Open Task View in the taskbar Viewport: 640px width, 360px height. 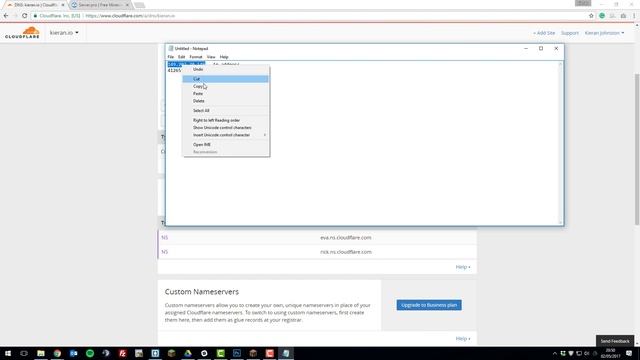pos(24,353)
